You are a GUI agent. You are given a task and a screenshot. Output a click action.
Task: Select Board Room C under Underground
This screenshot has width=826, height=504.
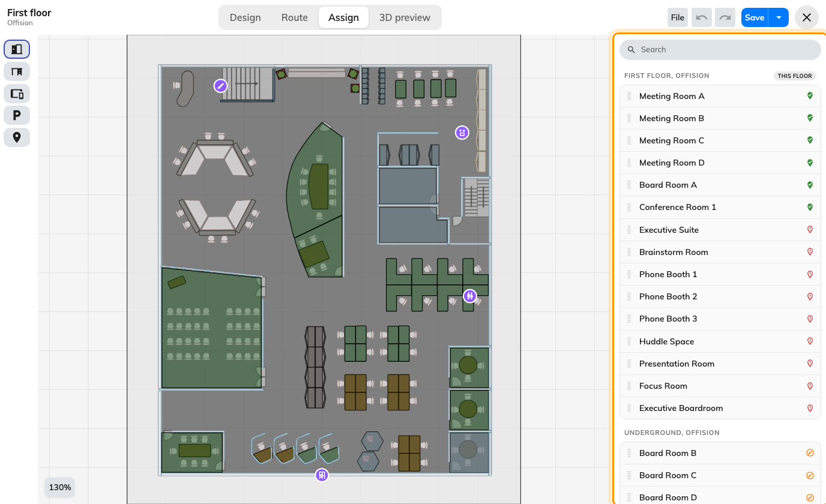(x=720, y=475)
